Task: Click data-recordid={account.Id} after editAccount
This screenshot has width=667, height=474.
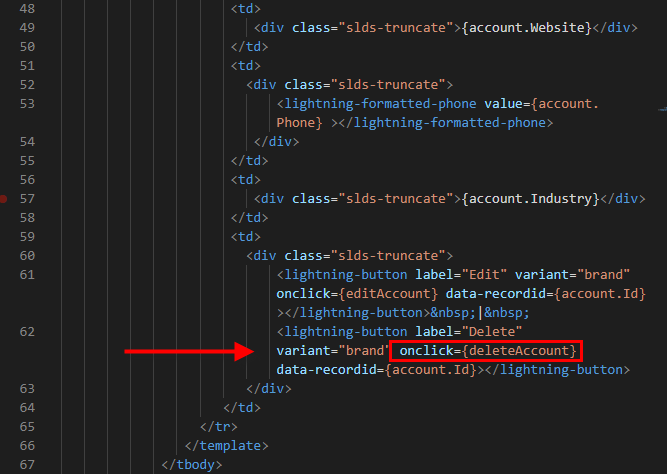Action: click(x=546, y=294)
